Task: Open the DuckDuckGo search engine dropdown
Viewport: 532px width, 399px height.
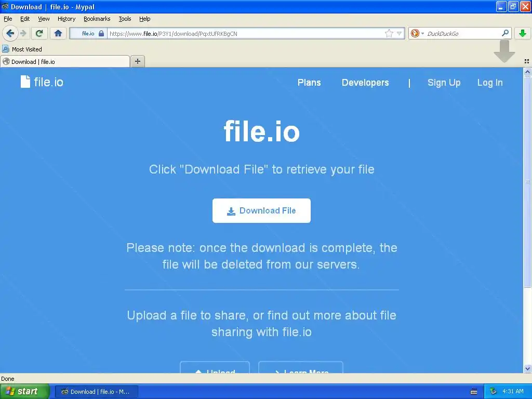Action: pos(417,33)
